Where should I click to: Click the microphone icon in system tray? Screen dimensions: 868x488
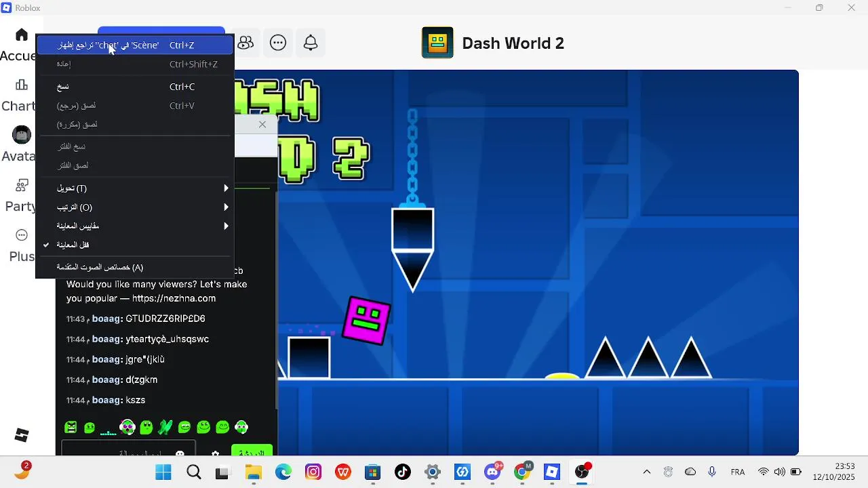712,472
